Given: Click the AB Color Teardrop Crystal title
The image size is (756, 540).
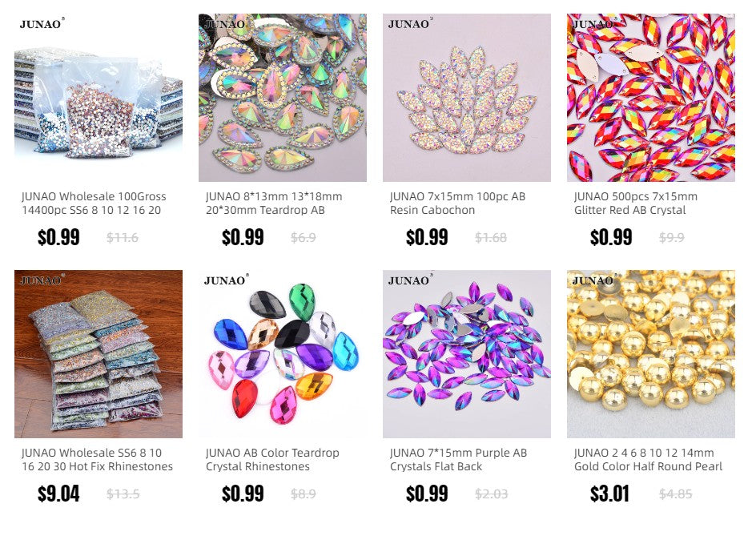Looking at the screenshot, I should (272, 460).
